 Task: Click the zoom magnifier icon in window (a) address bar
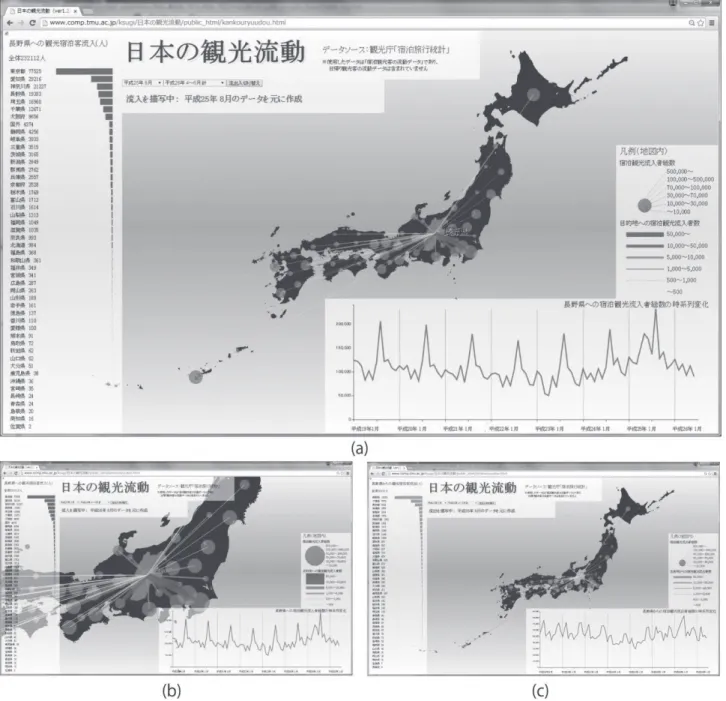click(x=691, y=22)
